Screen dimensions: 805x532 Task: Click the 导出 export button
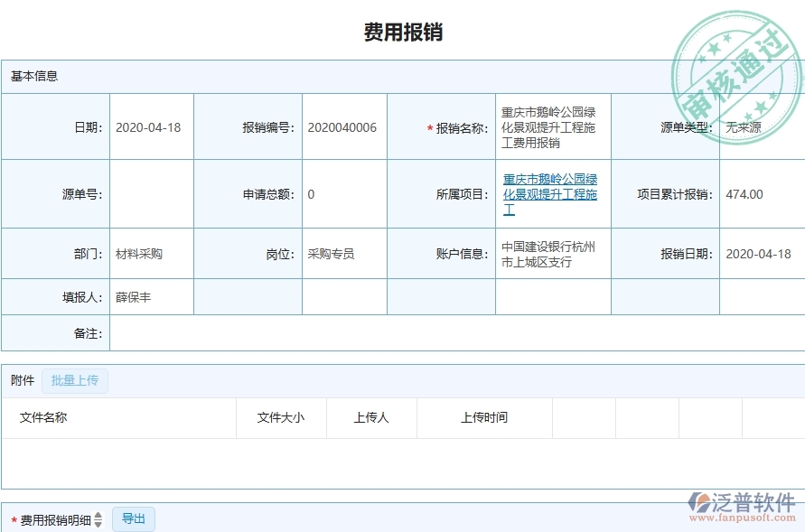click(x=133, y=518)
